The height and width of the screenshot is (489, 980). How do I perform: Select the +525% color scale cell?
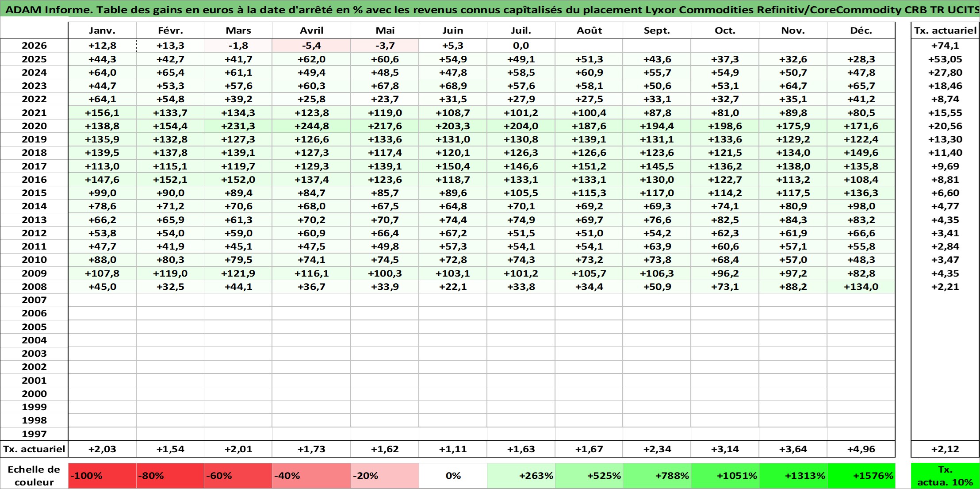[589, 476]
